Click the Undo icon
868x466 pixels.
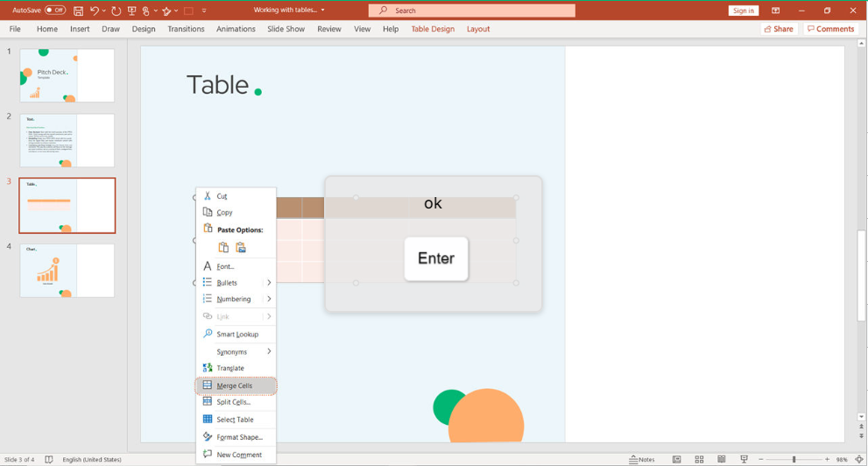click(95, 11)
